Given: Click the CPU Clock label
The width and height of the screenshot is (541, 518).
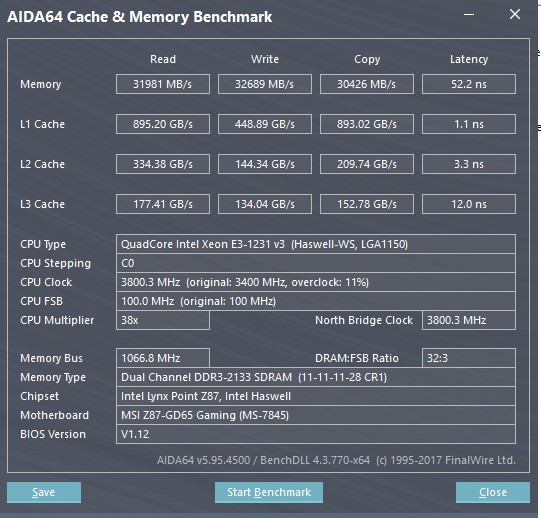Looking at the screenshot, I should click(x=46, y=282).
